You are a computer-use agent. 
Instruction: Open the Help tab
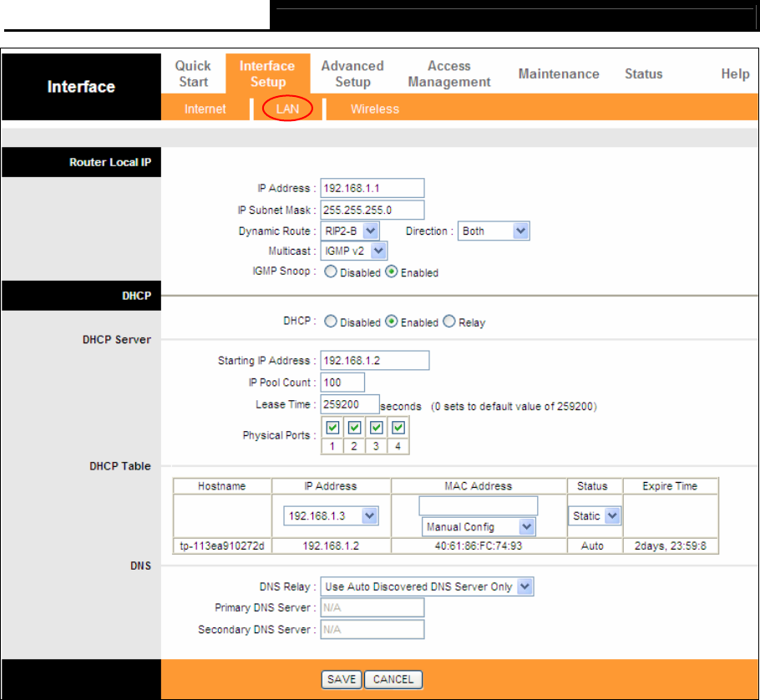pos(735,74)
